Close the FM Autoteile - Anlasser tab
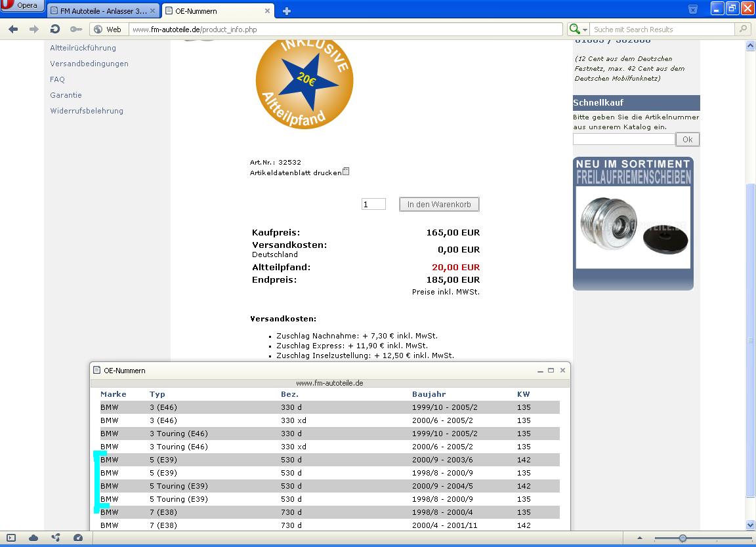Viewport: 756px width, 547px height. [152, 10]
